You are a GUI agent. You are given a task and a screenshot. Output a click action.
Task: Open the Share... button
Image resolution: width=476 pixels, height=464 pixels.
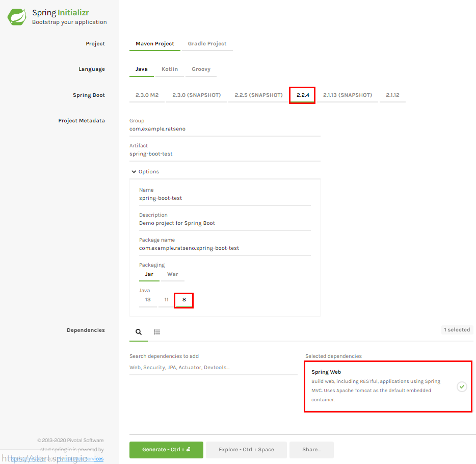pos(311,450)
